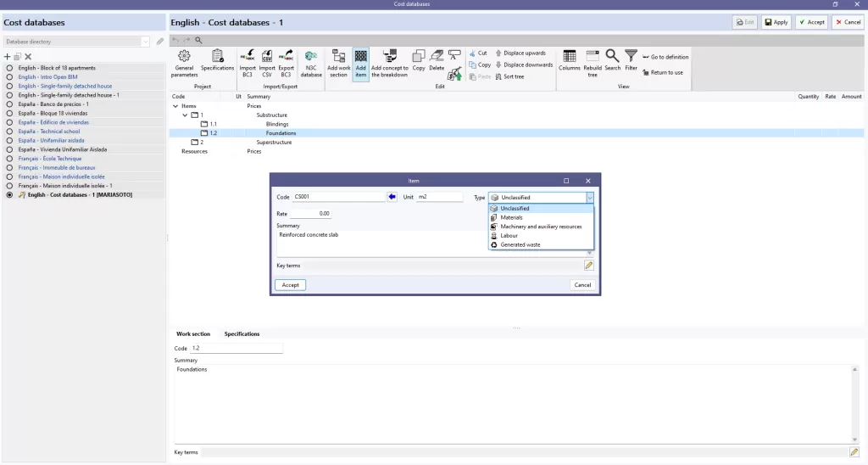Click Go to definition

[665, 57]
